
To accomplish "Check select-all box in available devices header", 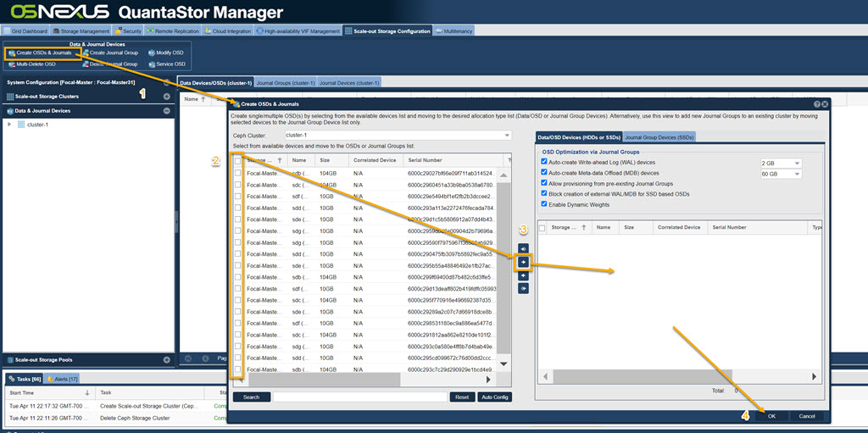I will pos(238,161).
